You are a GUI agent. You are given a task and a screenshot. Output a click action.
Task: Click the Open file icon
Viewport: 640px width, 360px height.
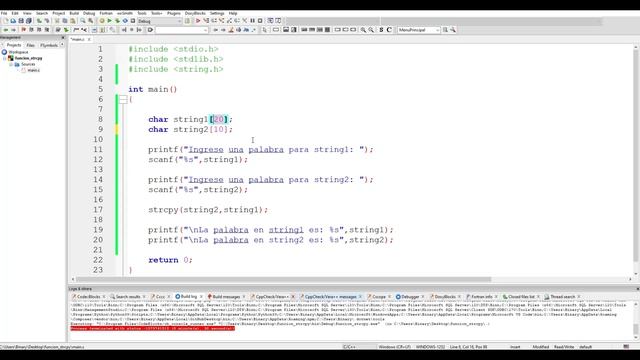tap(13, 21)
